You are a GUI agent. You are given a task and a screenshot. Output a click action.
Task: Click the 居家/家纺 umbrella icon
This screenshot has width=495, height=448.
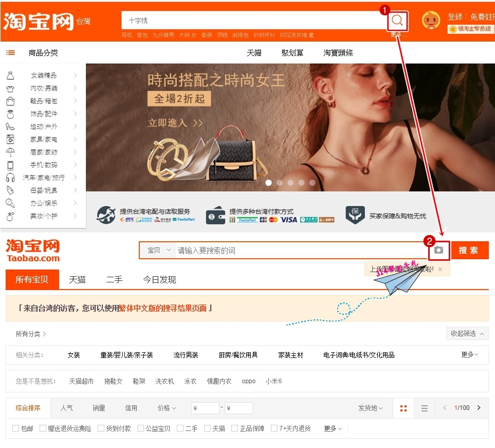pyautogui.click(x=10, y=152)
